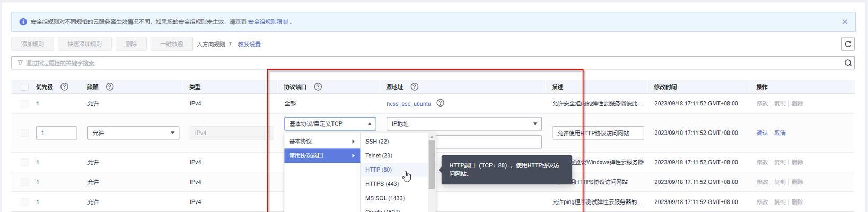Click 确认 to save the rule
868x212 pixels.
(x=762, y=133)
